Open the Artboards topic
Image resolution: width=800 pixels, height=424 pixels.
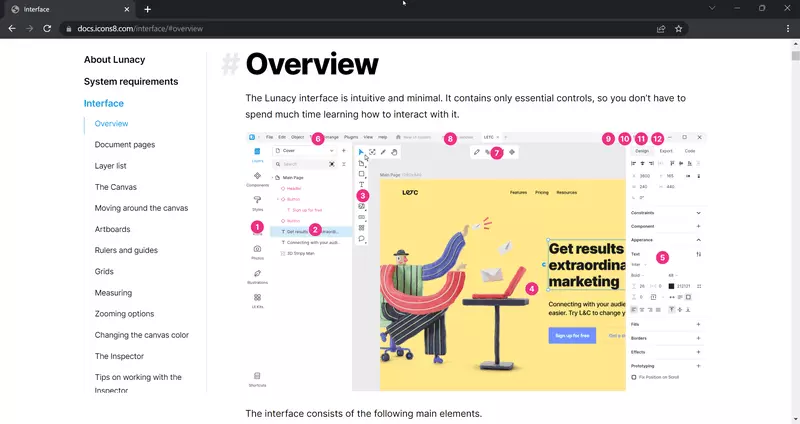coord(112,229)
